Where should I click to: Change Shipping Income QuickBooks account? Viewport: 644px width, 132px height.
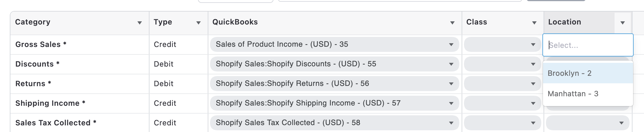pos(334,103)
